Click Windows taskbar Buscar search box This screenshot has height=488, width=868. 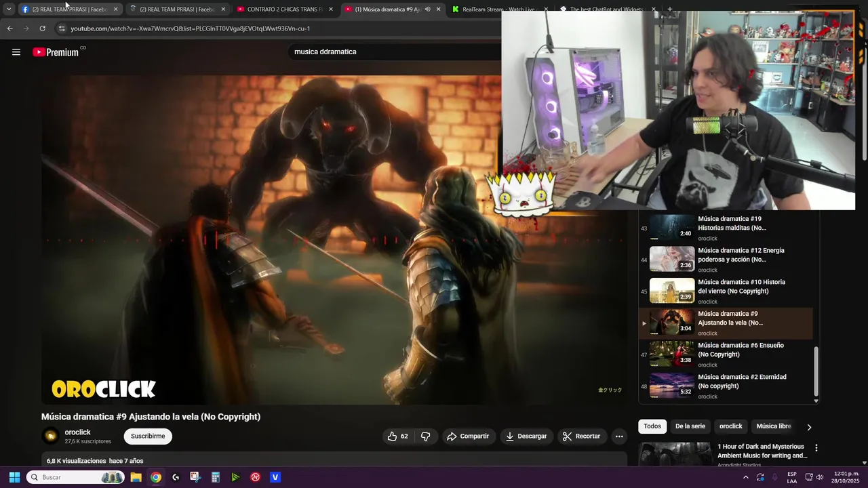coord(75,477)
